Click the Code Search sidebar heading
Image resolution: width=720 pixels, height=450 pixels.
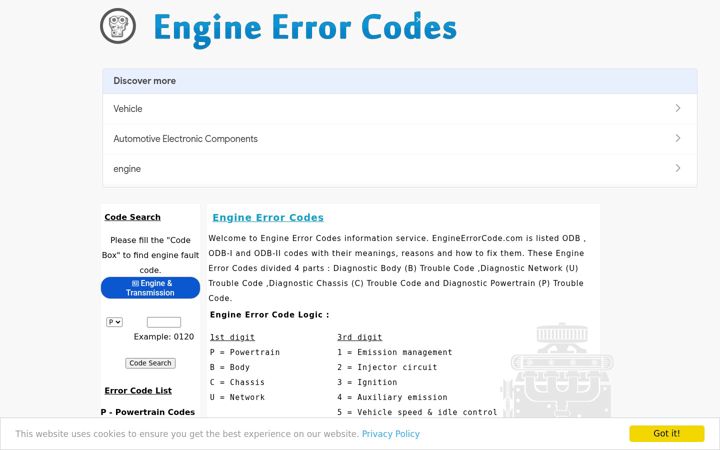[132, 217]
